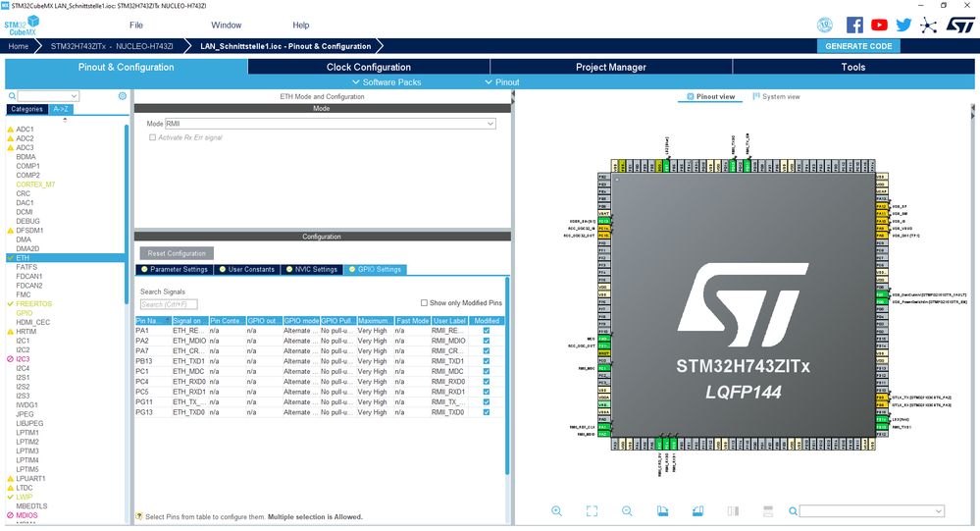Open the Parameter Settings tab
980x531 pixels.
[x=175, y=270]
